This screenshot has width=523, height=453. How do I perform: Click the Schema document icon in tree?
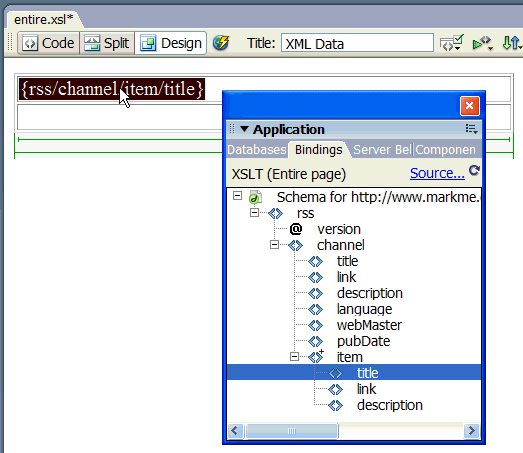click(x=255, y=197)
